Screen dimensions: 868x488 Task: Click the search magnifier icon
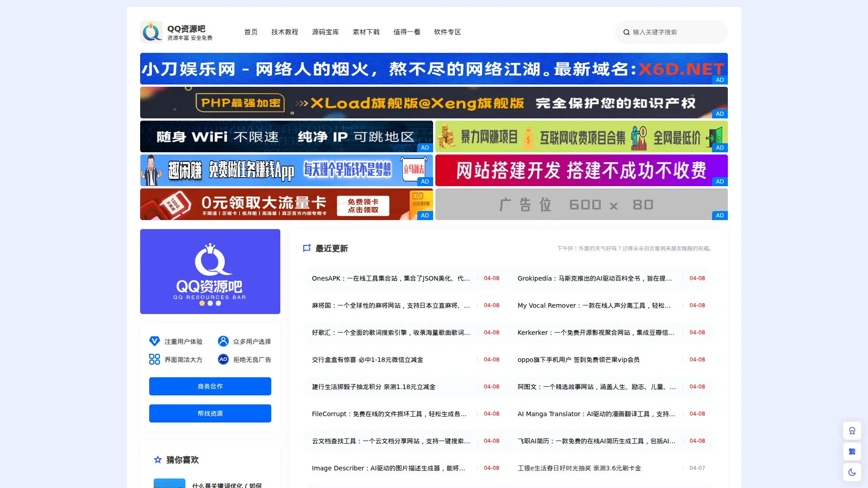(626, 32)
